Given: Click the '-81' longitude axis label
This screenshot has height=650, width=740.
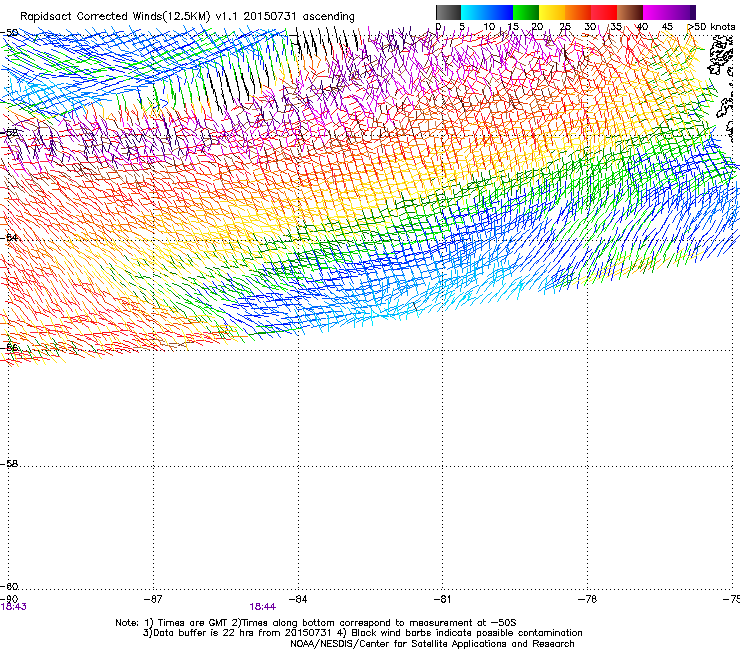Looking at the screenshot, I should tap(442, 599).
